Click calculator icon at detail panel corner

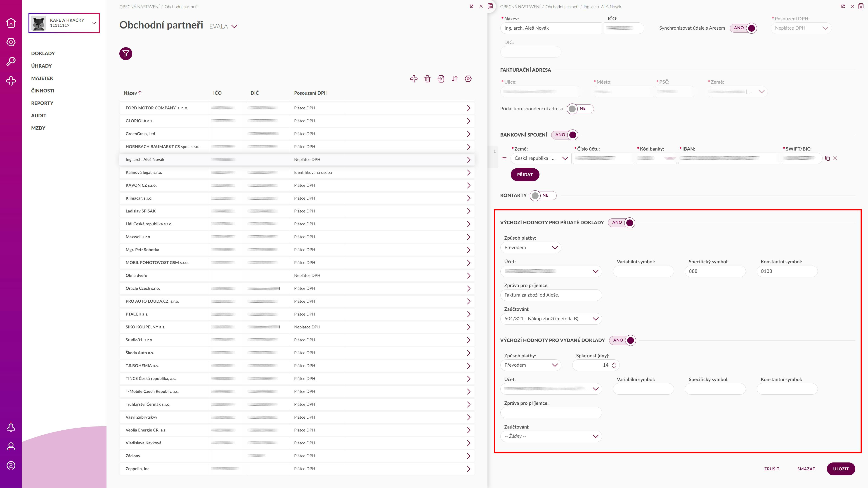861,6
